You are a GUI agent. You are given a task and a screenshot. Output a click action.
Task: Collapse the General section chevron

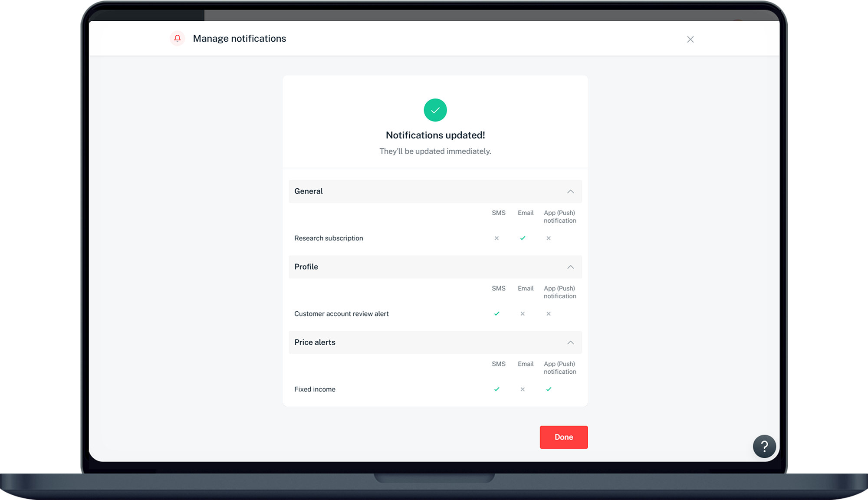click(570, 191)
